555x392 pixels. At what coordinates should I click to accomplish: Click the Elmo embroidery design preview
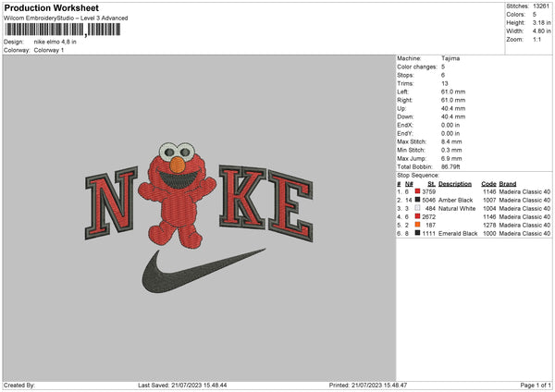pyautogui.click(x=177, y=195)
